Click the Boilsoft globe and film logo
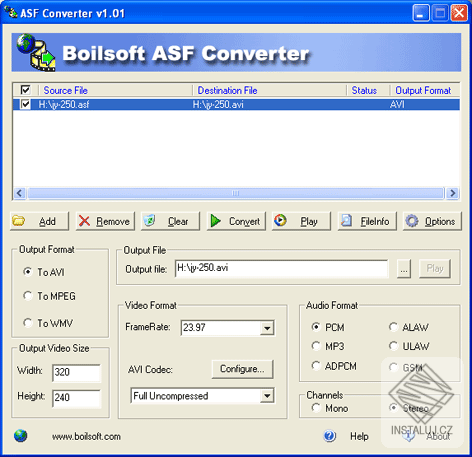The image size is (472, 457). click(x=36, y=52)
